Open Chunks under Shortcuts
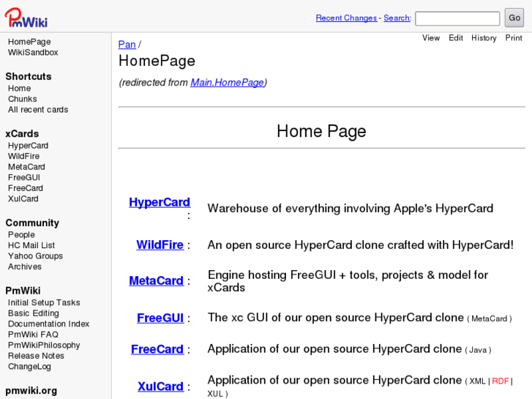 tap(23, 99)
